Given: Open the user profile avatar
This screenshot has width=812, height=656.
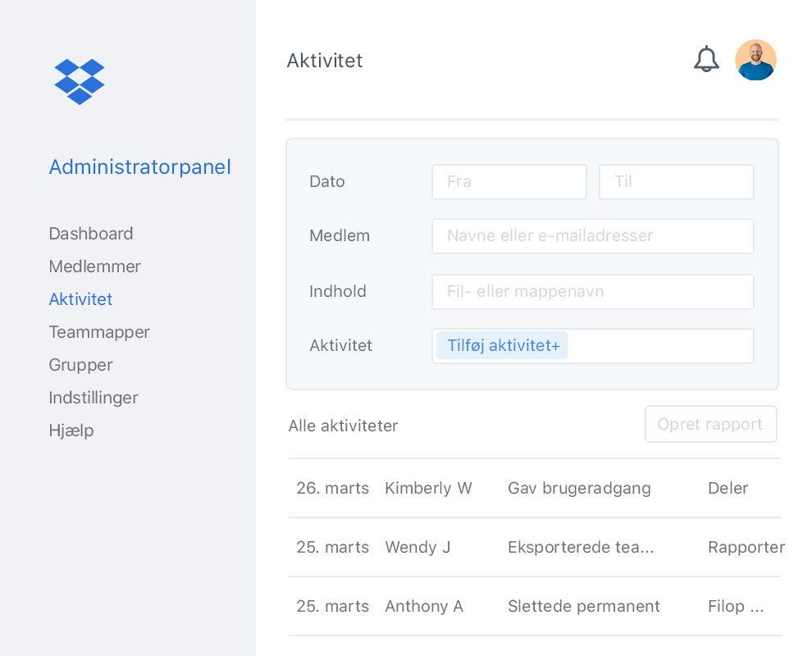Looking at the screenshot, I should tap(755, 60).
